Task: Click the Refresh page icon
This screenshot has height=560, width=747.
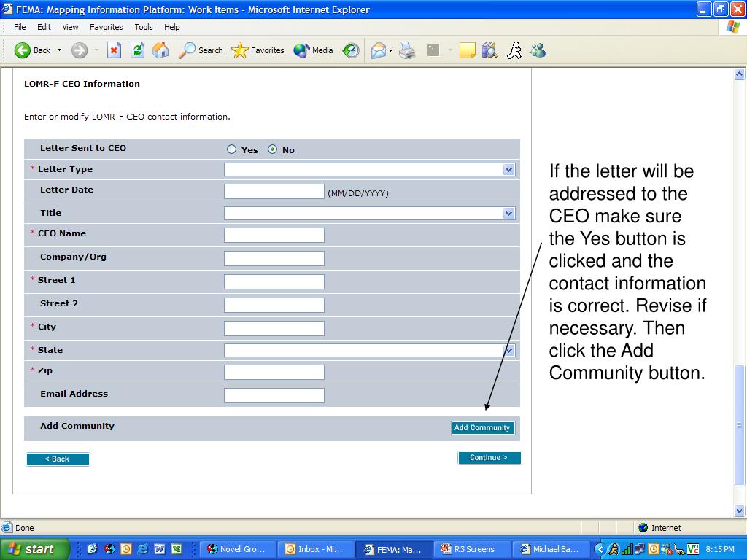Action: [137, 50]
